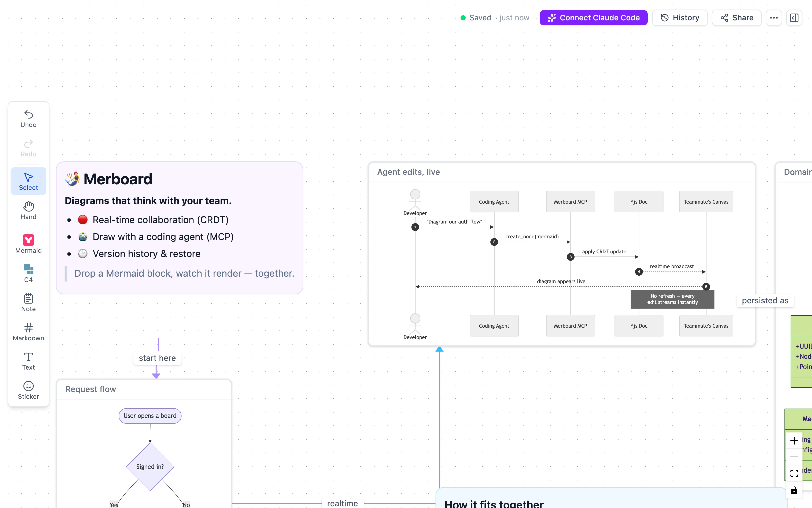
Task: Switch to the Hand tool
Action: [x=29, y=211]
